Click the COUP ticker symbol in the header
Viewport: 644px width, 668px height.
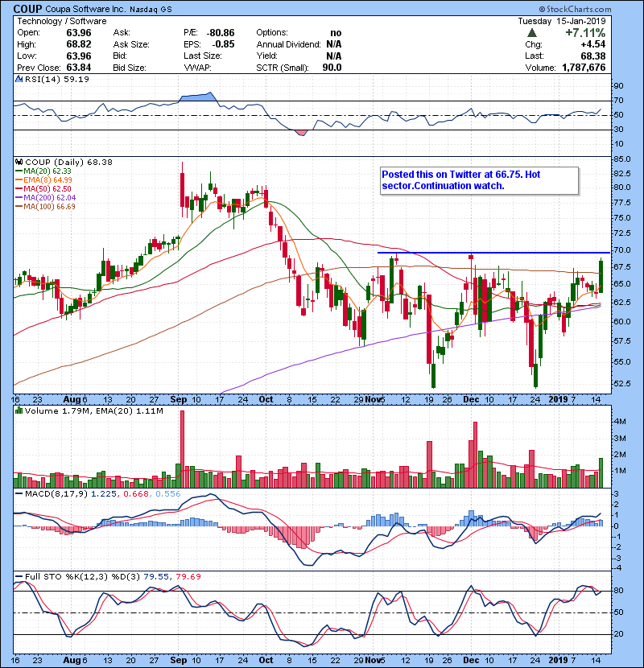(x=27, y=9)
